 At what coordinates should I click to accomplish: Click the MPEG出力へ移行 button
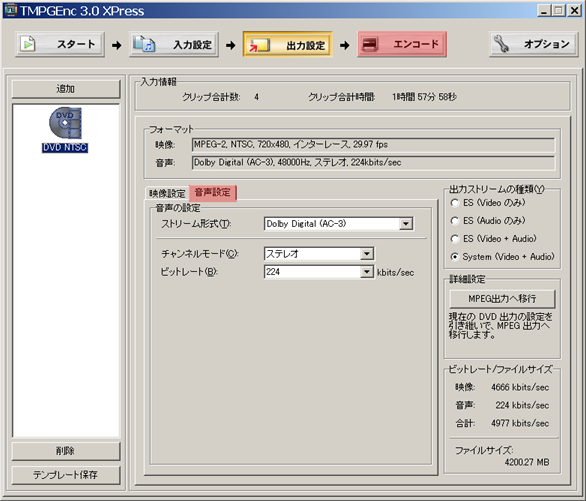502,299
